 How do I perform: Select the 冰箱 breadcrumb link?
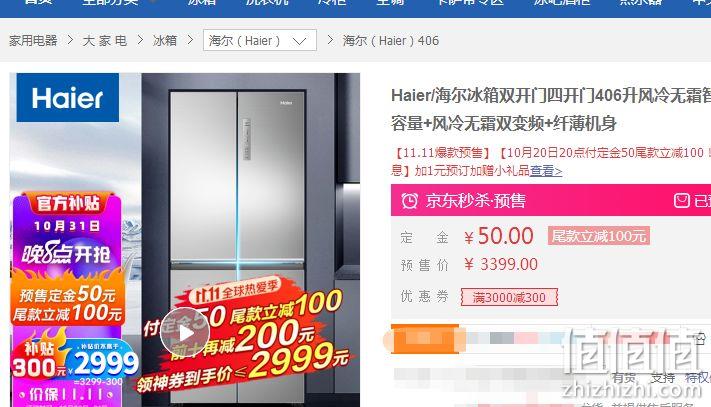click(165, 40)
